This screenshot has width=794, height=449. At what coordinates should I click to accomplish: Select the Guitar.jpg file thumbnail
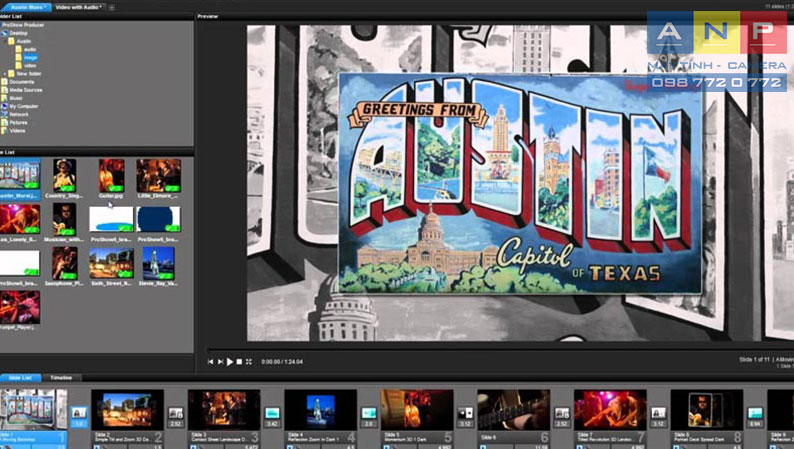coord(111,175)
